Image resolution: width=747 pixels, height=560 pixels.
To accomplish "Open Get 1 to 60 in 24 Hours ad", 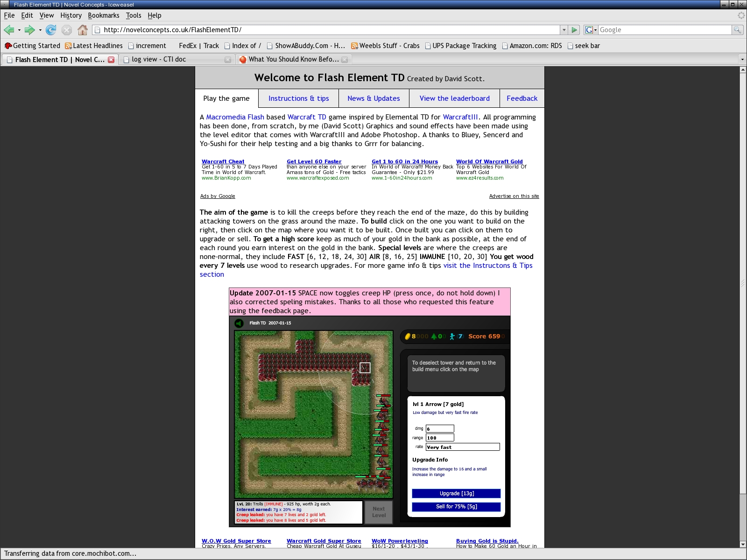I will [x=405, y=161].
